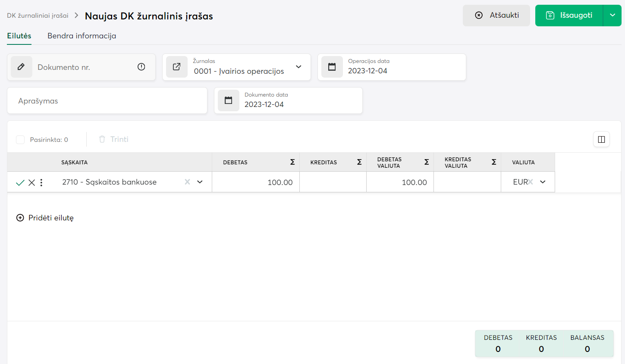This screenshot has height=364, width=625.
Task: Open the column layout settings icon
Action: (x=601, y=139)
